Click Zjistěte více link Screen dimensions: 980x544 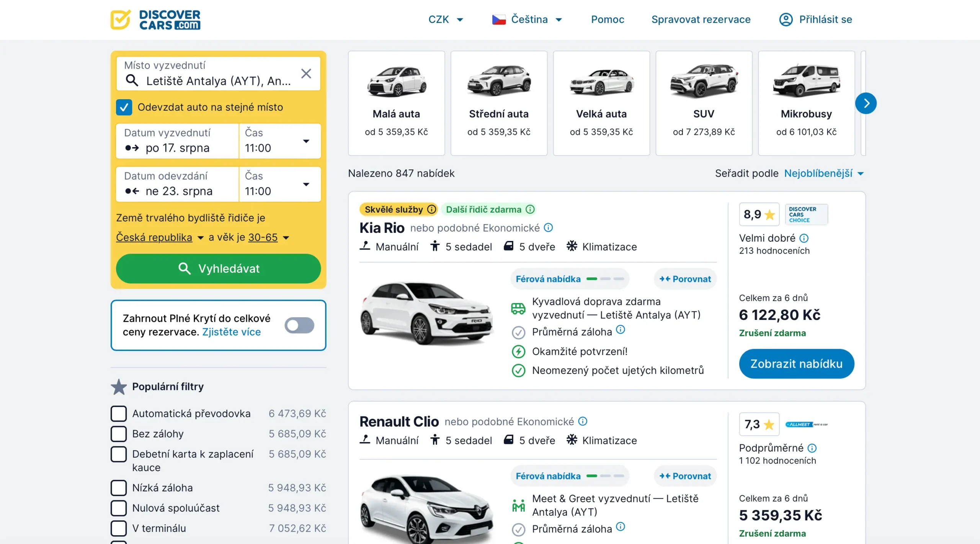232,332
